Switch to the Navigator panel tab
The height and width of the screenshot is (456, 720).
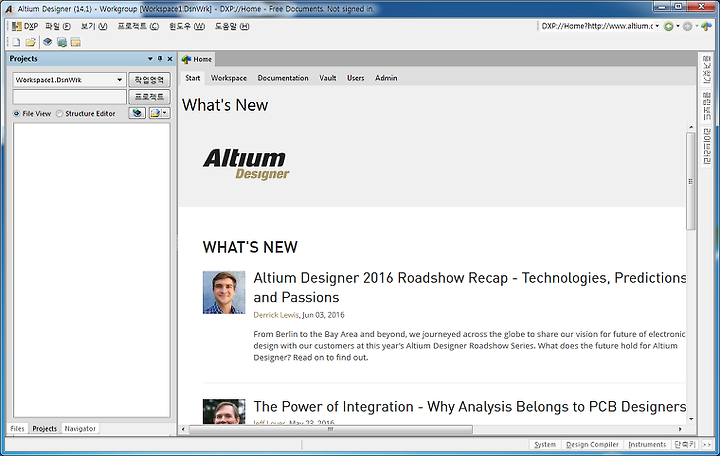click(80, 428)
